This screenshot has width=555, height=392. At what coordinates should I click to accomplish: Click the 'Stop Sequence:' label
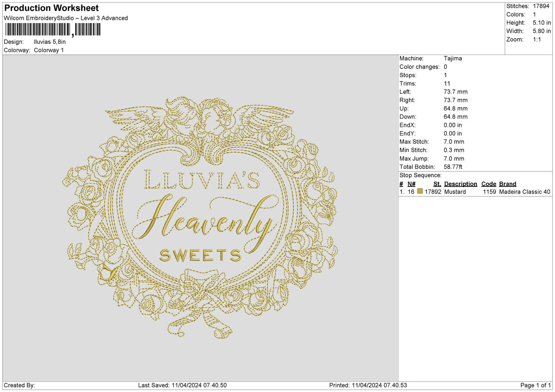[x=420, y=175]
